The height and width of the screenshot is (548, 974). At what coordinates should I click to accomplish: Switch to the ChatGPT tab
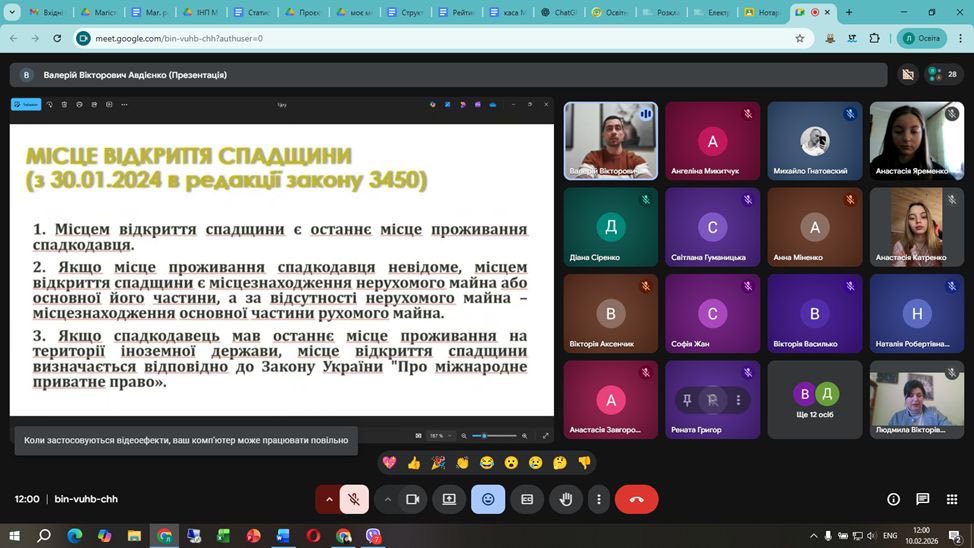point(558,12)
